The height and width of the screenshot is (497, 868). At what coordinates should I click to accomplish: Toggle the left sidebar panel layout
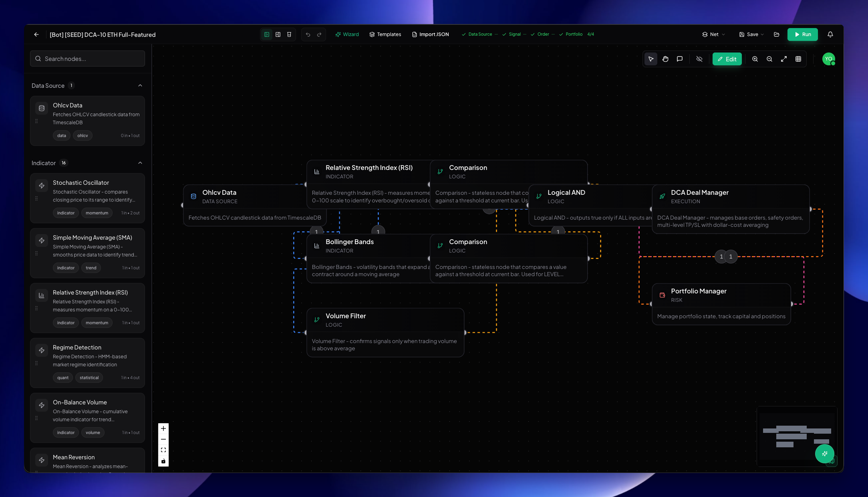click(267, 34)
